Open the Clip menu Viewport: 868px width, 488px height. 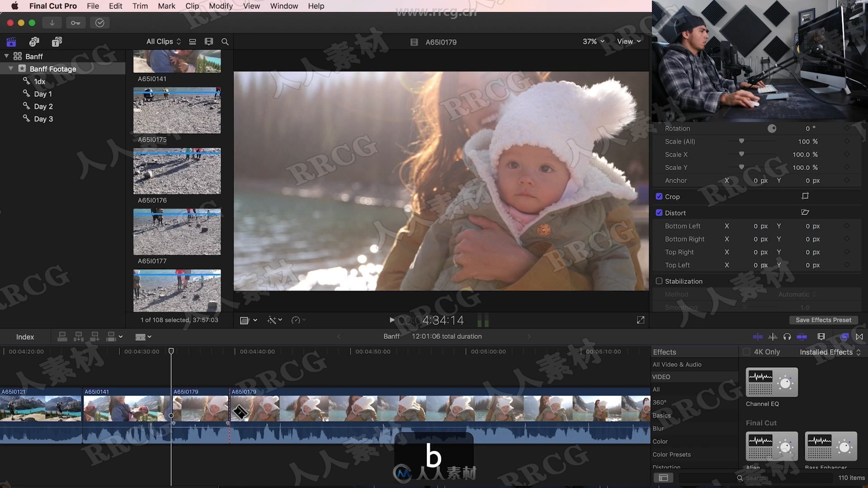(x=192, y=6)
